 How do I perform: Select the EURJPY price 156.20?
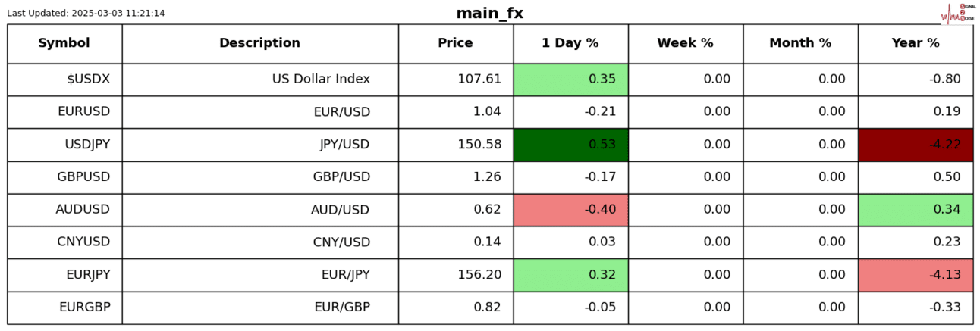point(479,275)
